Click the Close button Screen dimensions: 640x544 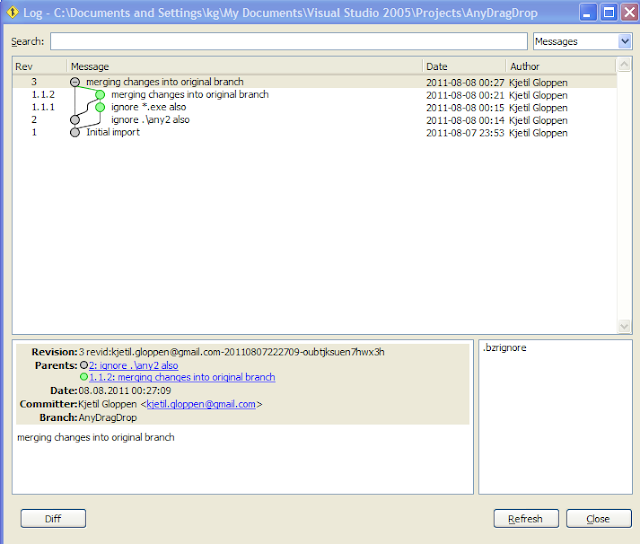point(598,519)
